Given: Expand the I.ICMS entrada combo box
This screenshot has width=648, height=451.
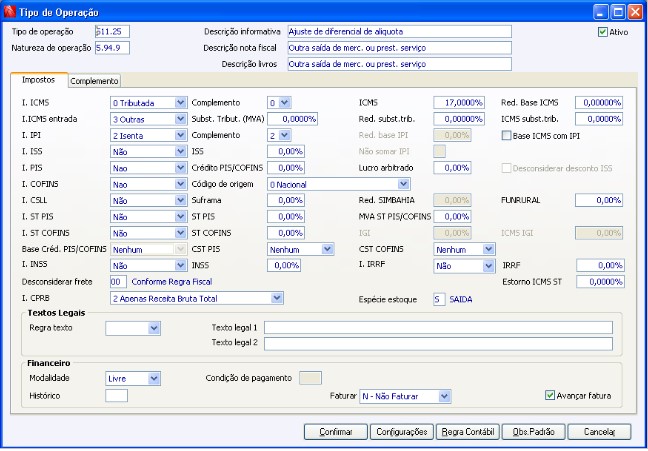Looking at the screenshot, I should 180,119.
